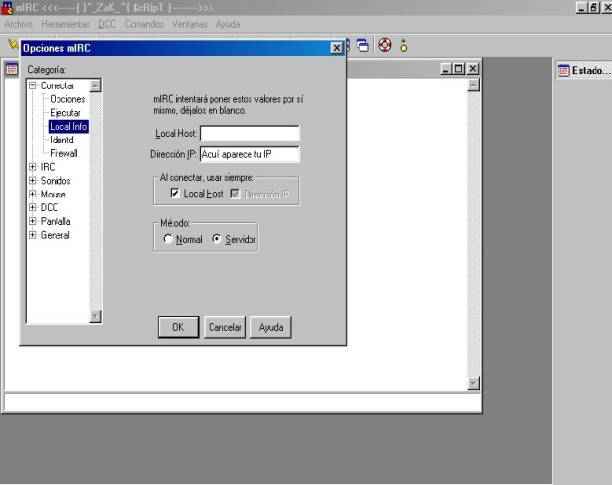Select the Servidor method radio button
The width and height of the screenshot is (612, 485).
pyautogui.click(x=217, y=238)
